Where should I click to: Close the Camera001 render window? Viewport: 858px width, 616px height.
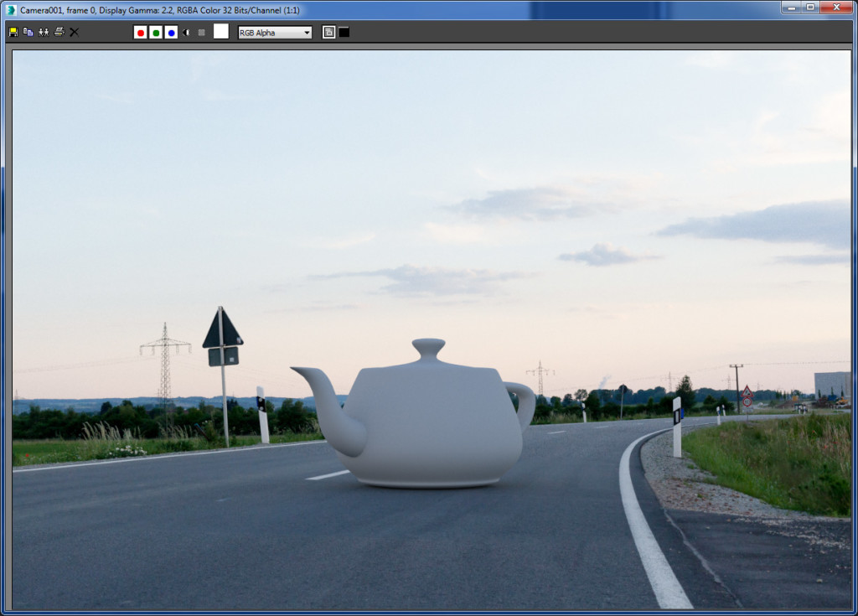[837, 8]
